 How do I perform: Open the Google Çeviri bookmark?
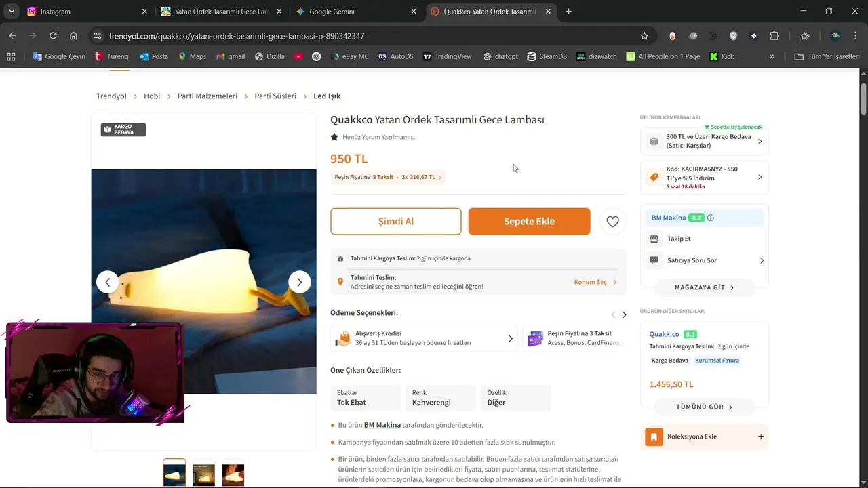pos(59,56)
